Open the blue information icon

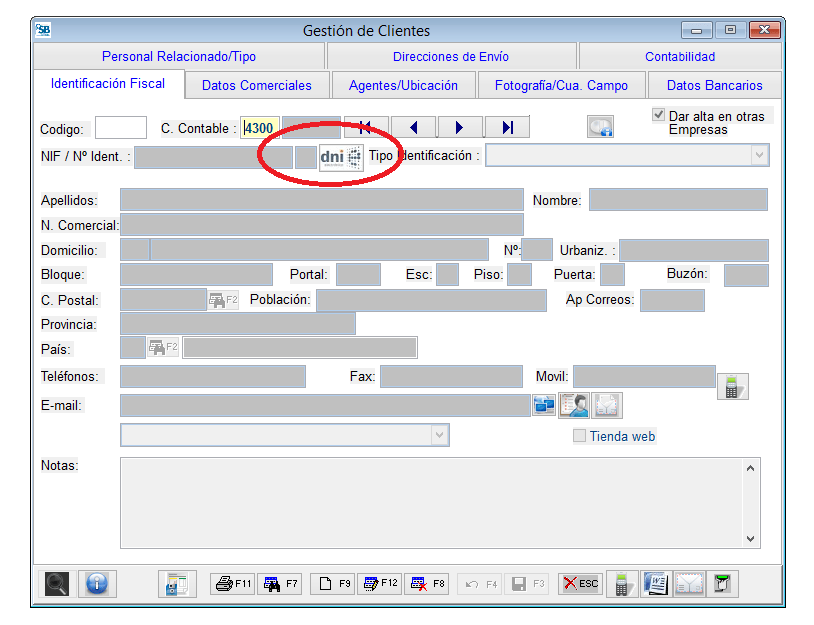coord(96,584)
